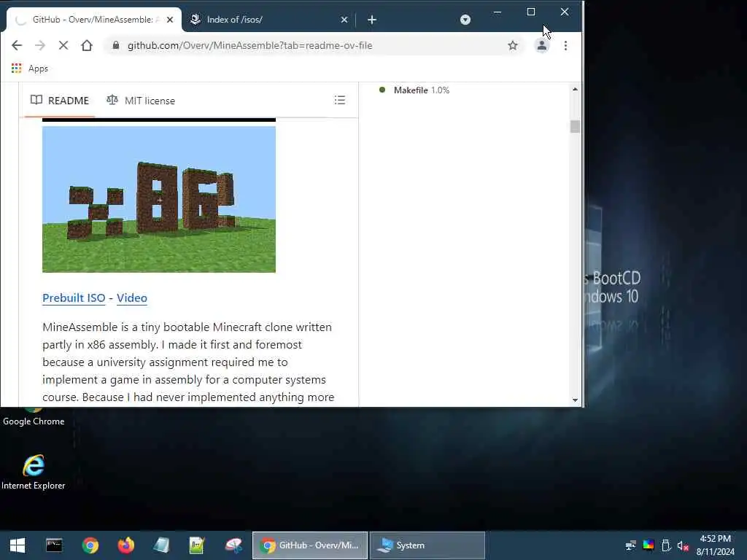Viewport: 747px width, 560px height.
Task: Open the Chrome three-dot menu
Action: 565,45
